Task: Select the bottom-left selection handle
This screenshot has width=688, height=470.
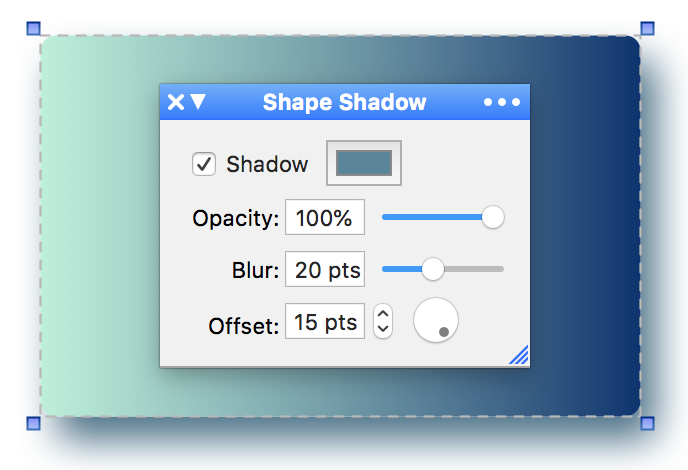Action: 33,423
